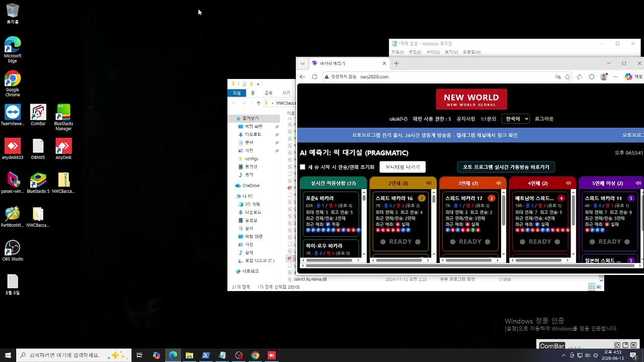The image size is (644, 362).
Task: Select the NWCBacca zip archive icon
Action: 63,183
